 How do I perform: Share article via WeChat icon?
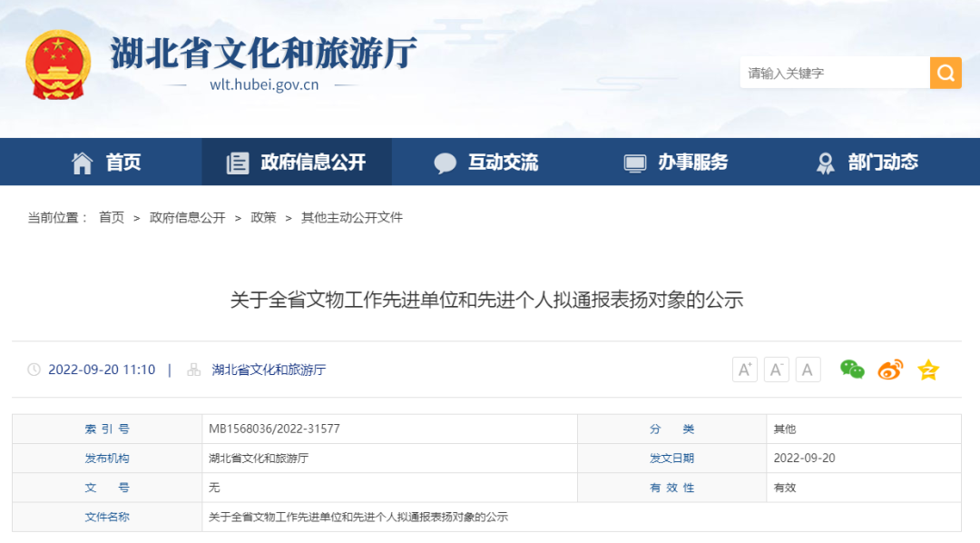(852, 370)
